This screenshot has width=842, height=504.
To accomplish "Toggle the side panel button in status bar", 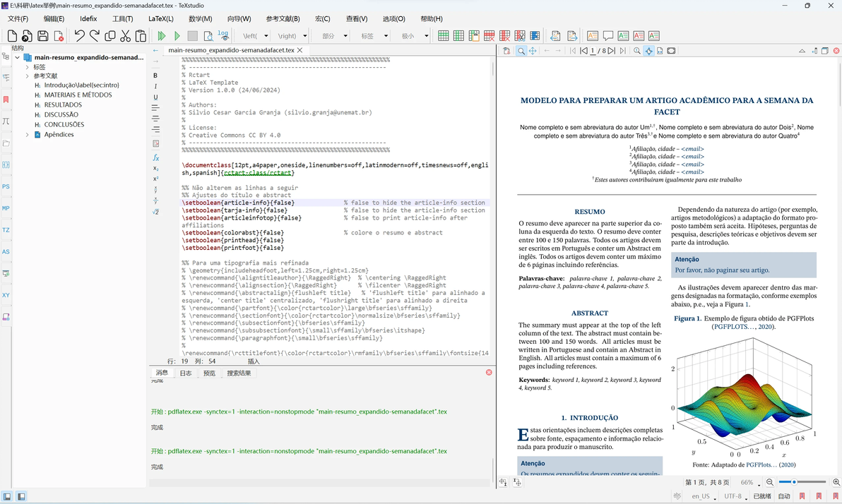I will (7, 496).
